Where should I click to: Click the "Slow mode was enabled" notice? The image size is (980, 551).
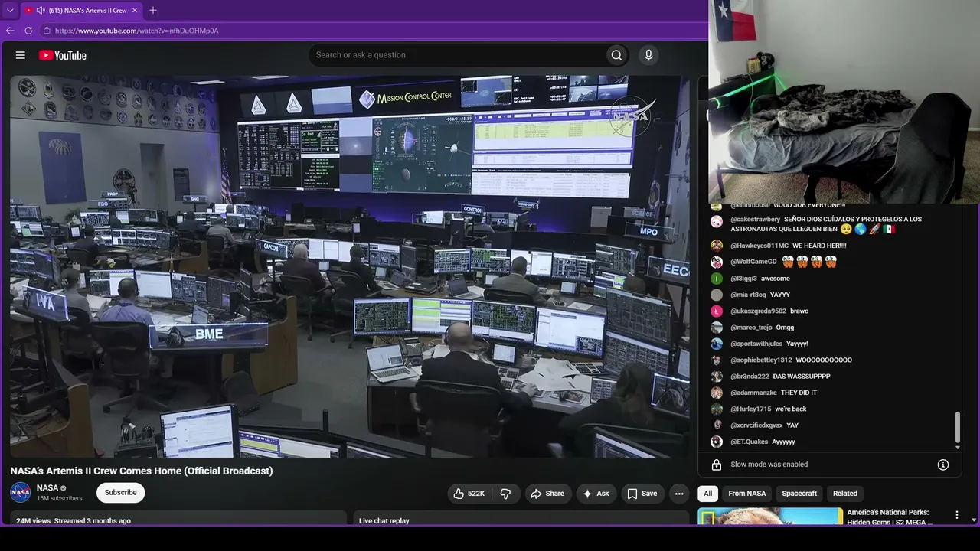(769, 465)
